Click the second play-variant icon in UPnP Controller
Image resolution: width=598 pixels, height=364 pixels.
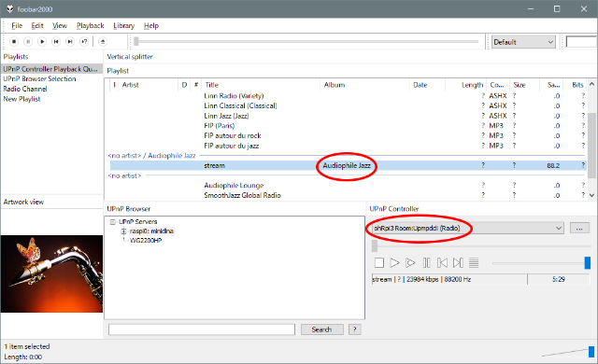tap(410, 262)
